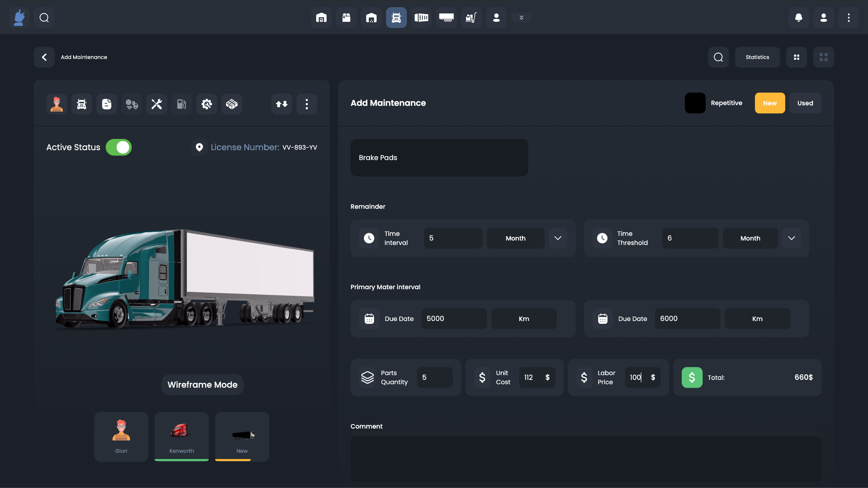The width and height of the screenshot is (868, 488).
Task: Open driver avatar tab in vehicle panel
Action: pos(57,104)
